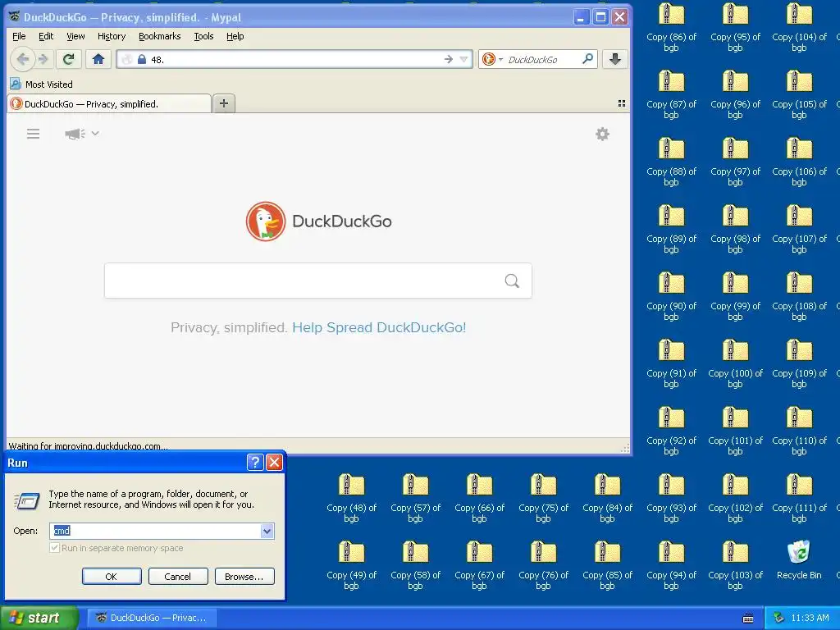Open the browser home page
Screen dimensions: 840x630
click(98, 59)
